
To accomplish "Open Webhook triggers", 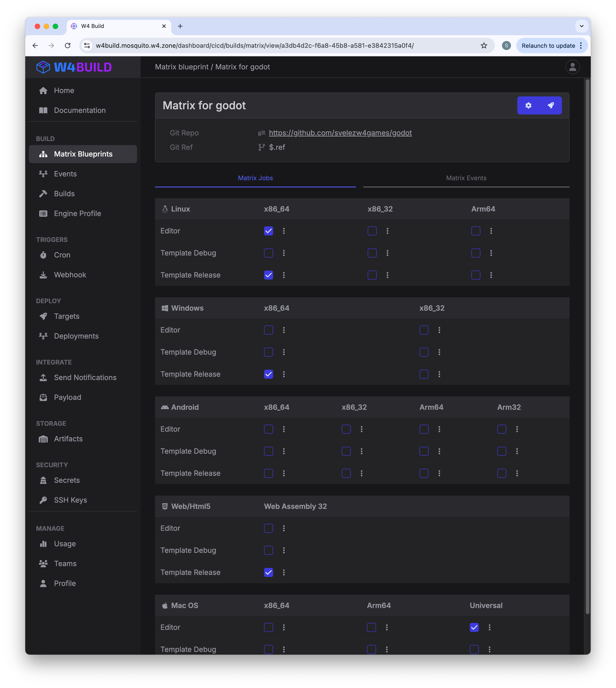I will point(83,275).
